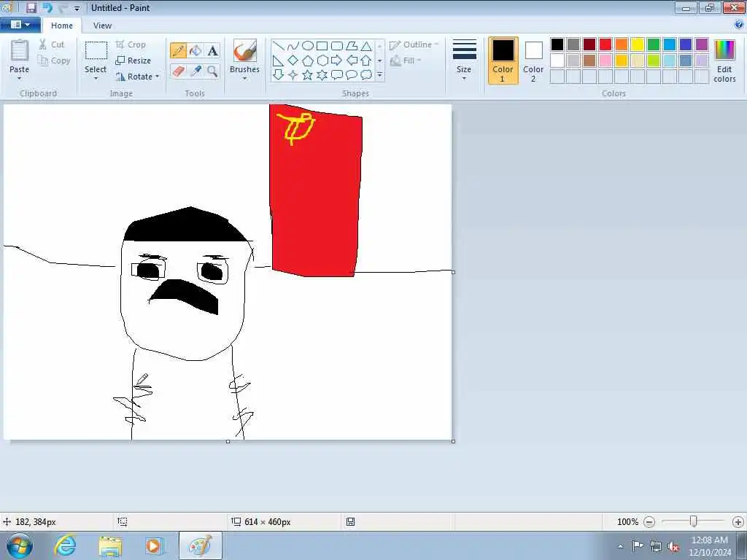Choose the Down arrow shape
Screen dimensions: 747x560
(279, 75)
